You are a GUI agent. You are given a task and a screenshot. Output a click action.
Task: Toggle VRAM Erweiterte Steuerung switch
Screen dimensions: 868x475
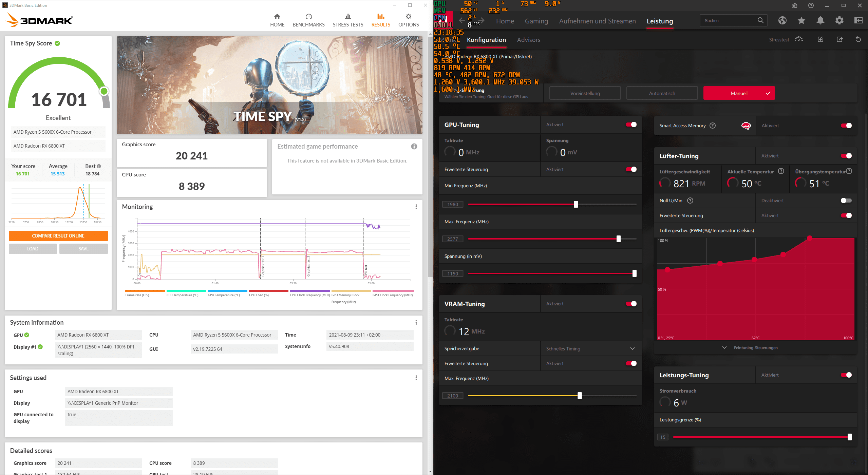point(631,363)
